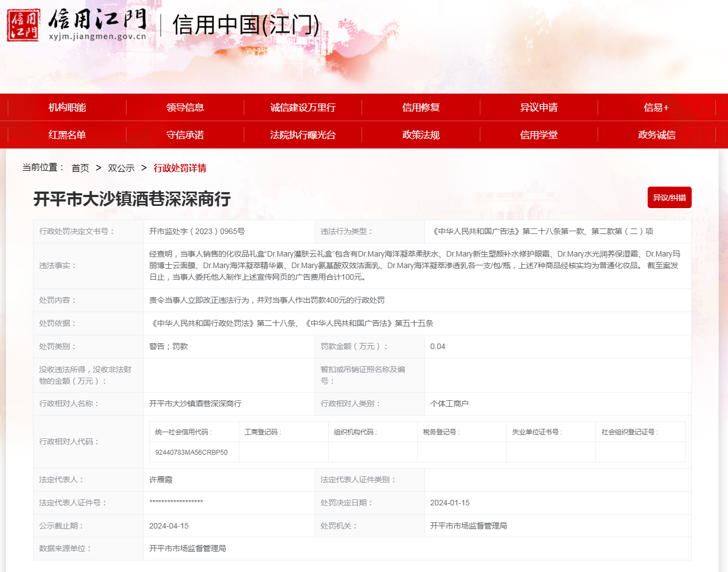The width and height of the screenshot is (728, 572).
Task: Click the 暂扣或吊销证照名称及编号 label
Action: (363, 375)
